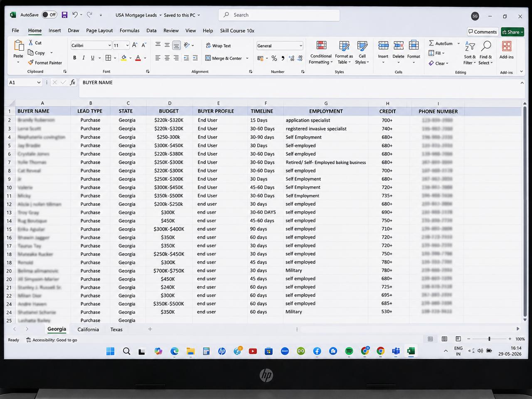Toggle Align Left for cells
532x399 pixels.
point(158,58)
